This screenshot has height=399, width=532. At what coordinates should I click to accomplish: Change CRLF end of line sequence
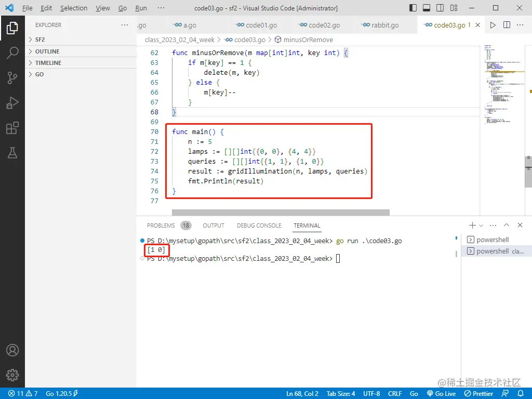[x=395, y=394]
